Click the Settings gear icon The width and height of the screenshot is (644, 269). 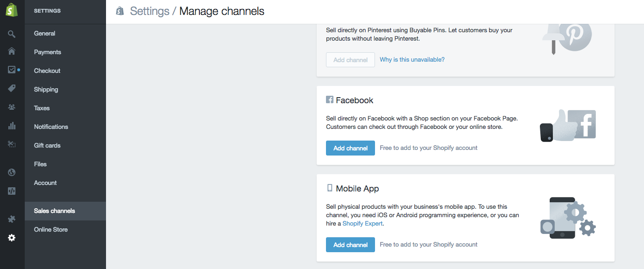(12, 238)
